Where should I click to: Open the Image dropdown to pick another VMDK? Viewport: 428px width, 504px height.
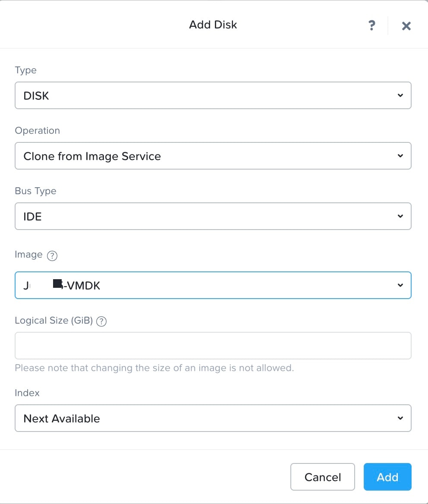click(x=213, y=285)
